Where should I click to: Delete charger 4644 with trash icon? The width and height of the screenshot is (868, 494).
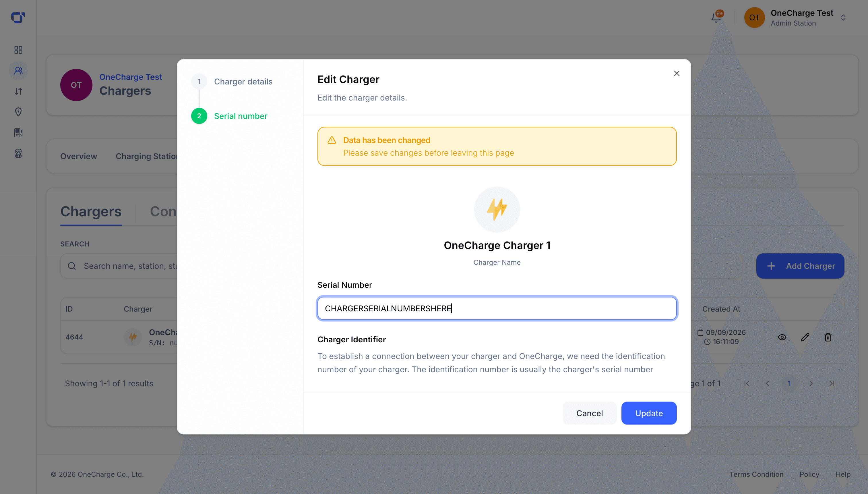(828, 337)
